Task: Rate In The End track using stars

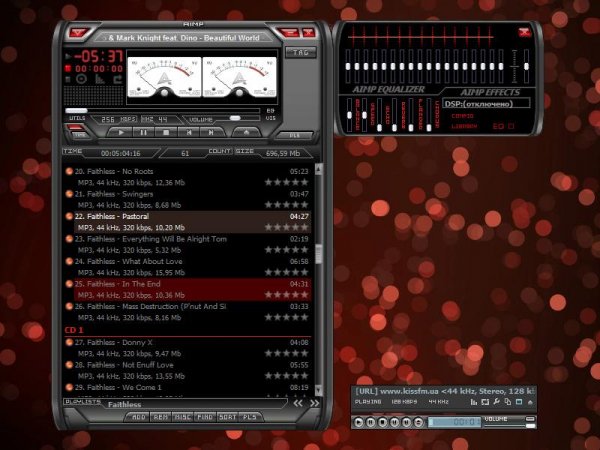Action: click(287, 295)
